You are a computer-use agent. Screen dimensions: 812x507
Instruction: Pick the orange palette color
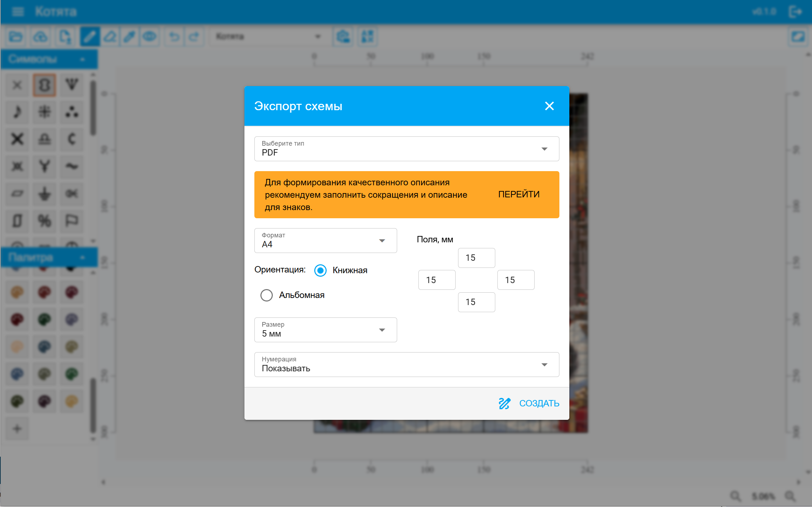(17, 292)
